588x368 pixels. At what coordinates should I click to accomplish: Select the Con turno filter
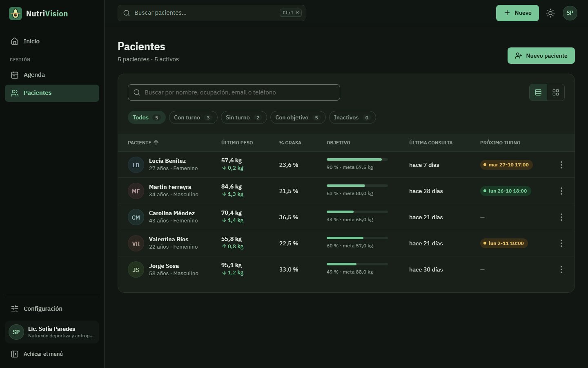click(x=193, y=117)
